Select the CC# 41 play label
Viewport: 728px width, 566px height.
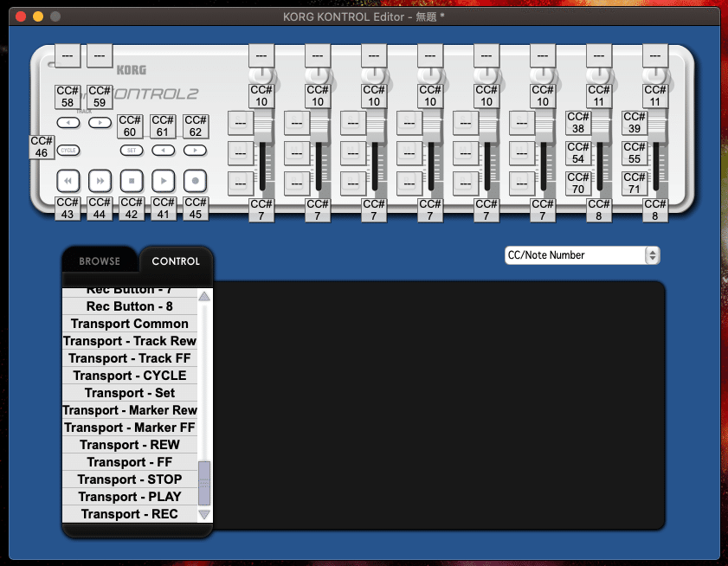click(x=164, y=209)
